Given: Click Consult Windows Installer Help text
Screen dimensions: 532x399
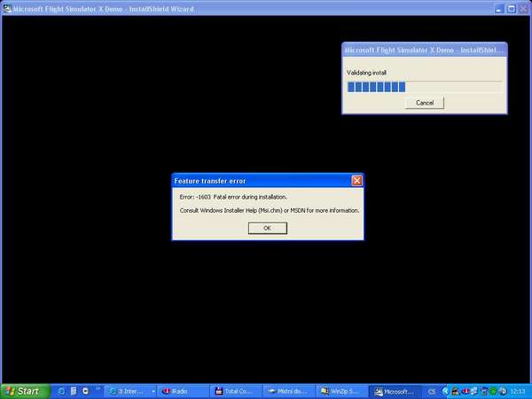Looking at the screenshot, I should [x=269, y=210].
